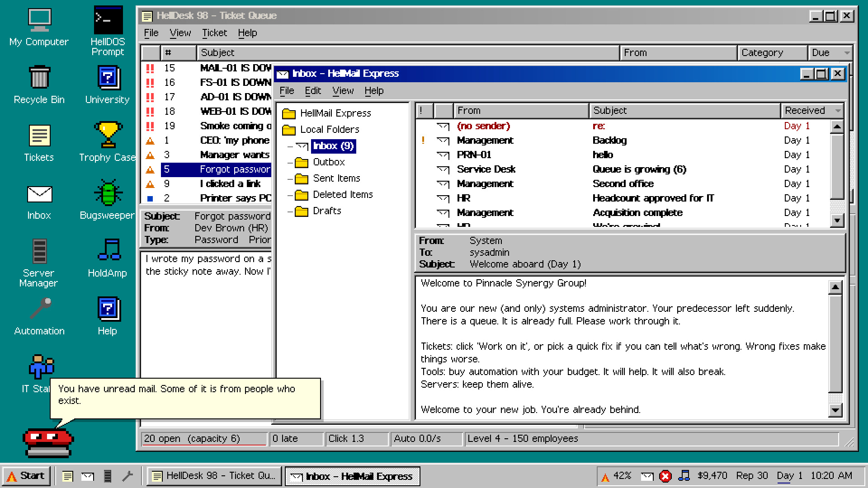Launch the Bugsweeper game icon
Image resolution: width=868 pixels, height=488 pixels.
click(108, 201)
